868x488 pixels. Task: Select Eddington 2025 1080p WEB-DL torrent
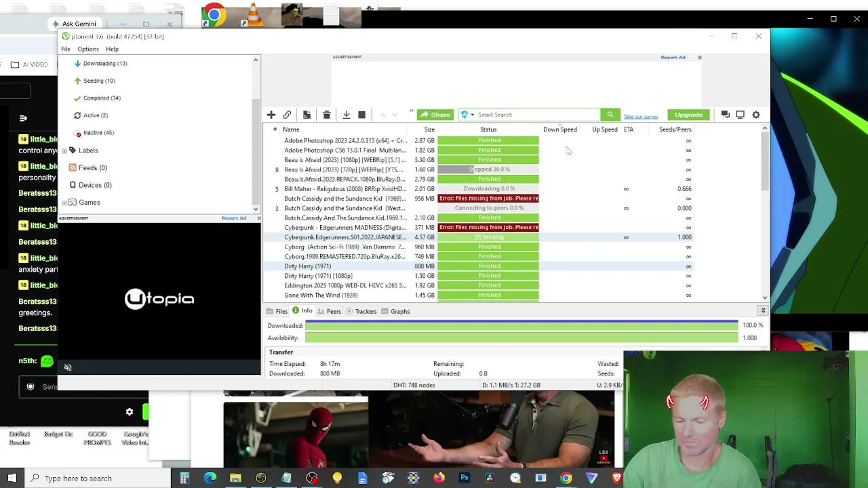click(x=478, y=286)
